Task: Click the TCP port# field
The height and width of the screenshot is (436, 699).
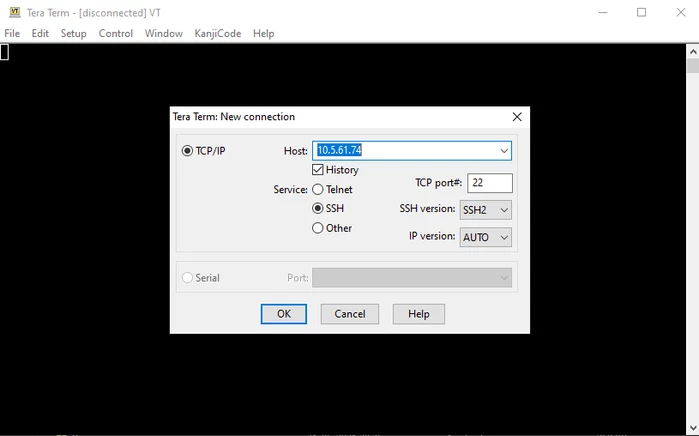Action: tap(489, 183)
